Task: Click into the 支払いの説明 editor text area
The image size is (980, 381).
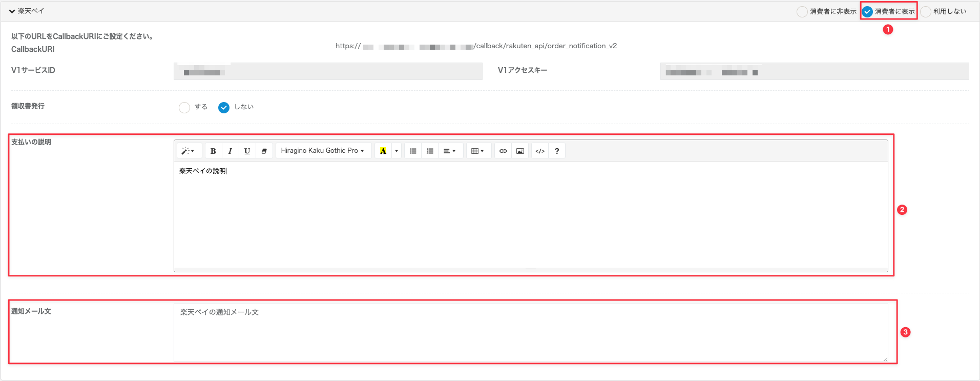Action: [531, 214]
